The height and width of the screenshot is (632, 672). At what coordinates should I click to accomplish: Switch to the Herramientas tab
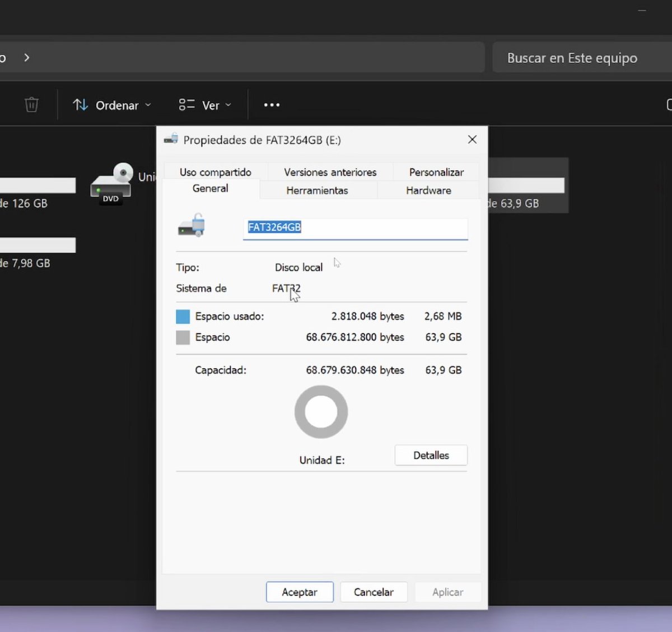coord(317,190)
